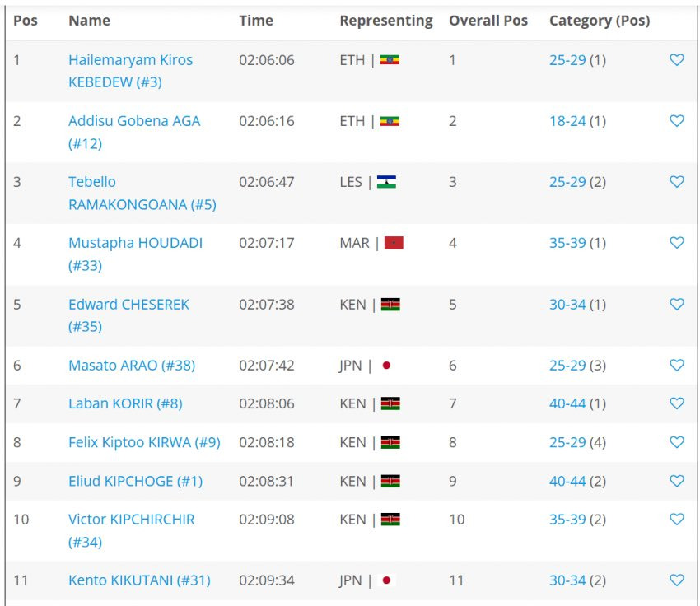
Task: Toggle favorite heart for Laban Korir
Action: click(676, 403)
